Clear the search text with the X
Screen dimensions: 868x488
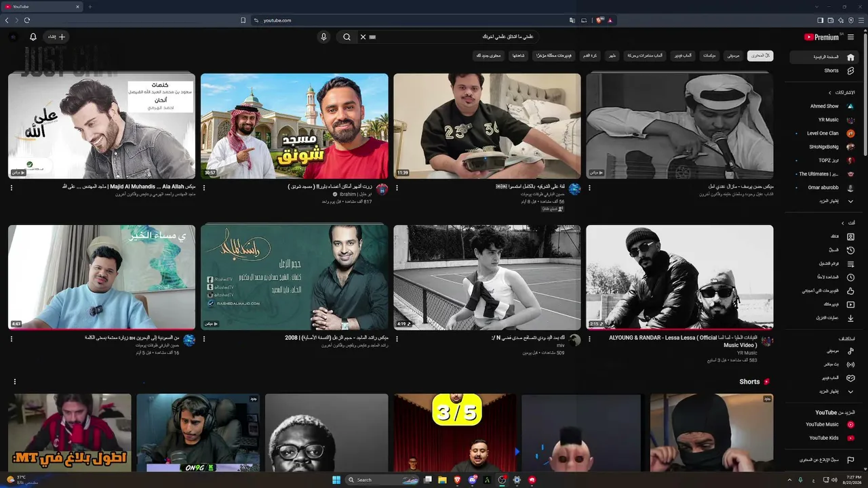[363, 37]
